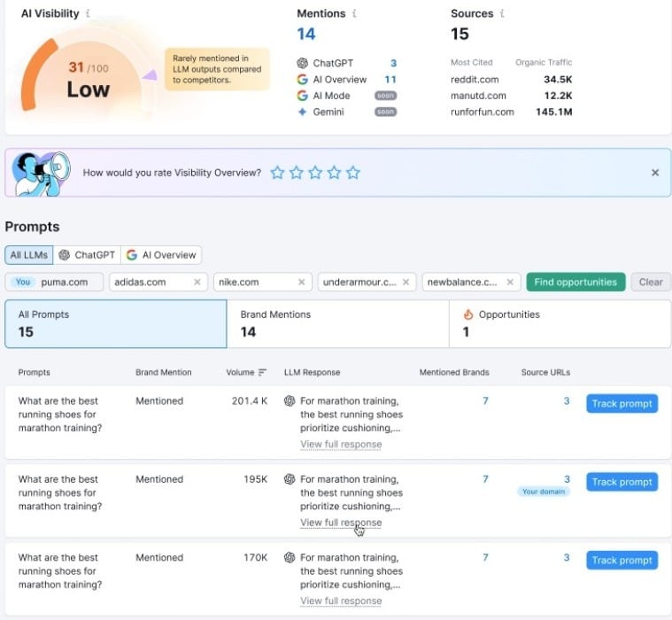Click manutd.com in Most Cited

(x=478, y=96)
